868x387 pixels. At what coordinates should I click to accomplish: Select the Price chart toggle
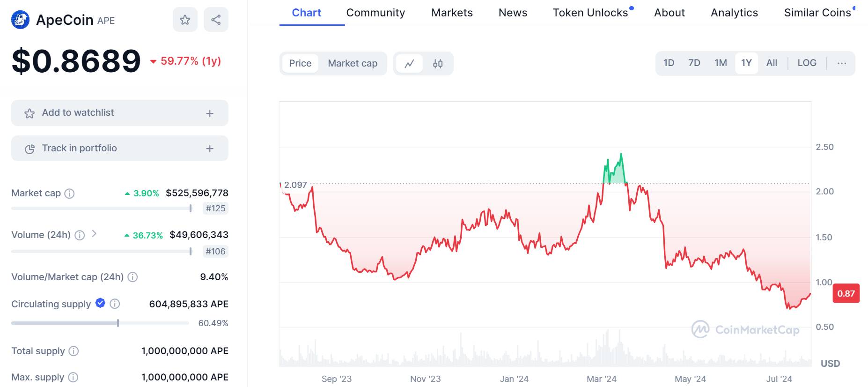[300, 63]
